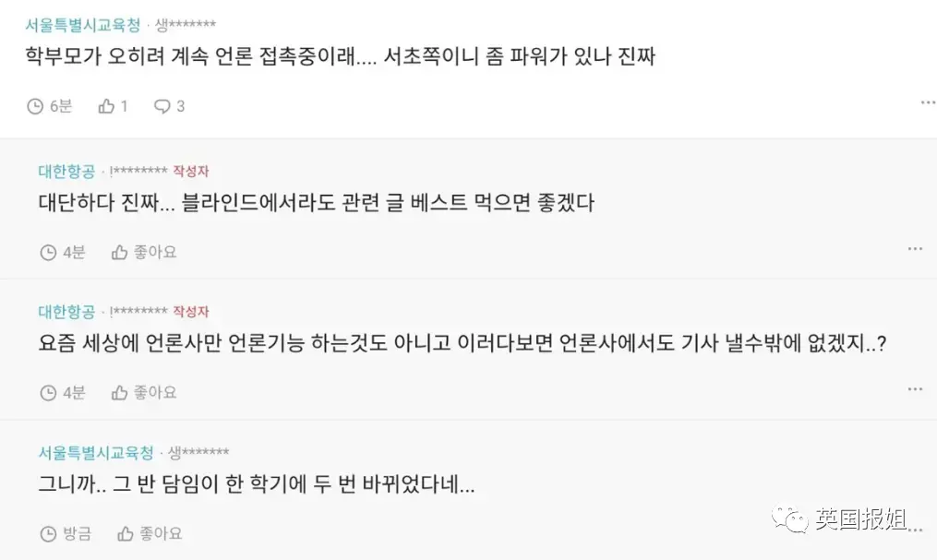Click the clock icon beside 6분

pyautogui.click(x=35, y=106)
